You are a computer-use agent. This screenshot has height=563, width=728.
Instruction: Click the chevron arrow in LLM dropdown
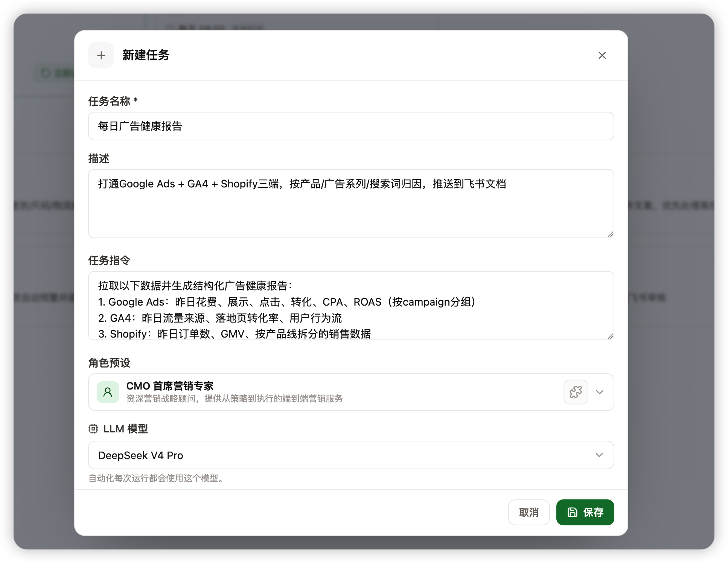(x=599, y=455)
